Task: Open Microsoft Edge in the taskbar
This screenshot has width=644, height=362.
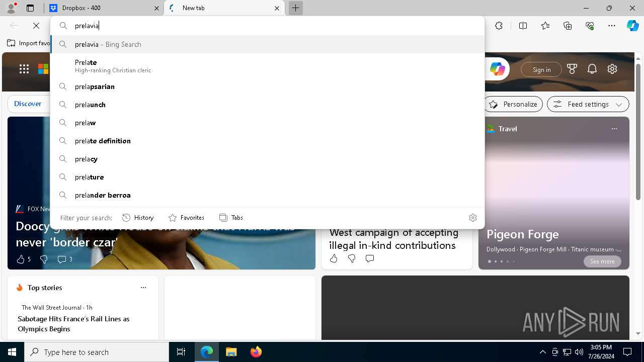Action: click(x=207, y=352)
